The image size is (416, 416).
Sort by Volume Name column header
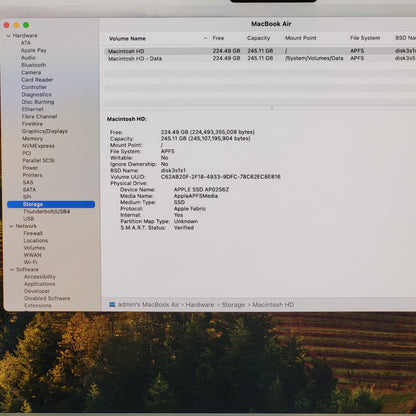click(x=127, y=38)
